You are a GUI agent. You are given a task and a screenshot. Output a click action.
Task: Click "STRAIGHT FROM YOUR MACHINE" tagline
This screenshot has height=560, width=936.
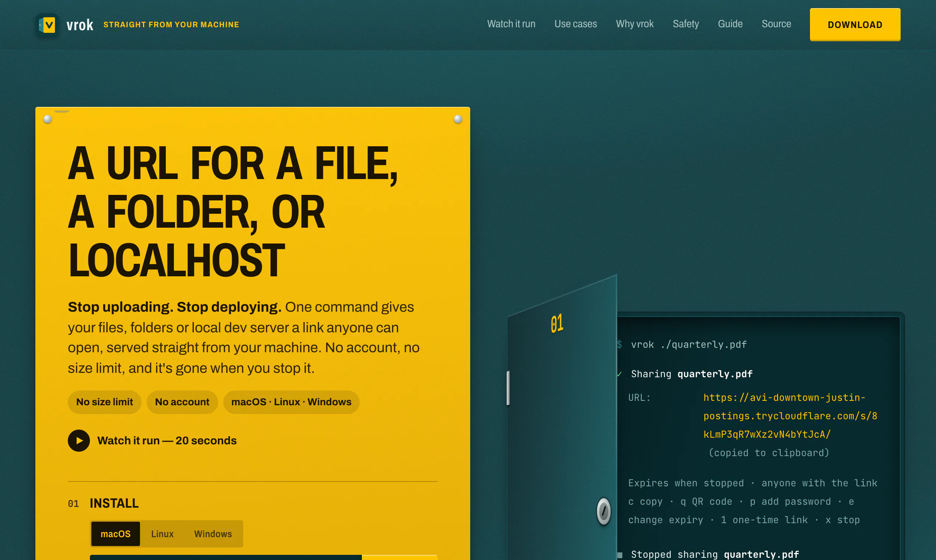pos(171,25)
